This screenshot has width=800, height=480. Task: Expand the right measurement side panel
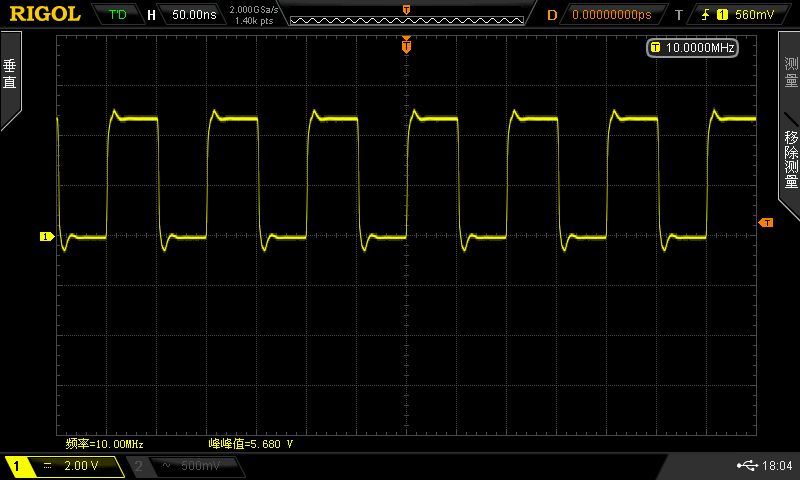(789, 125)
